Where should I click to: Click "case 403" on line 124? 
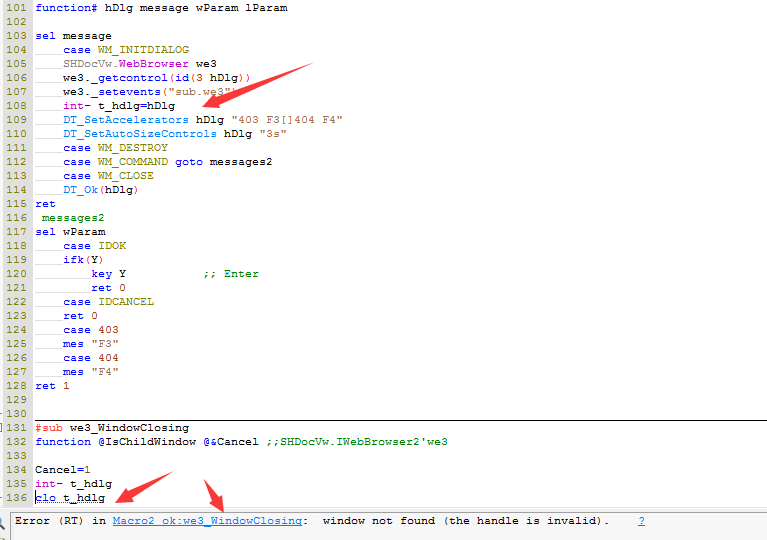91,330
